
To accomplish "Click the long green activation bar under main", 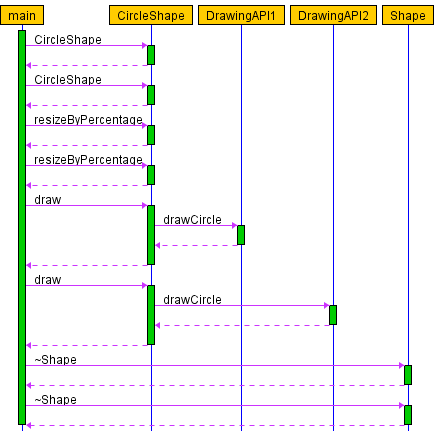I will [x=22, y=228].
